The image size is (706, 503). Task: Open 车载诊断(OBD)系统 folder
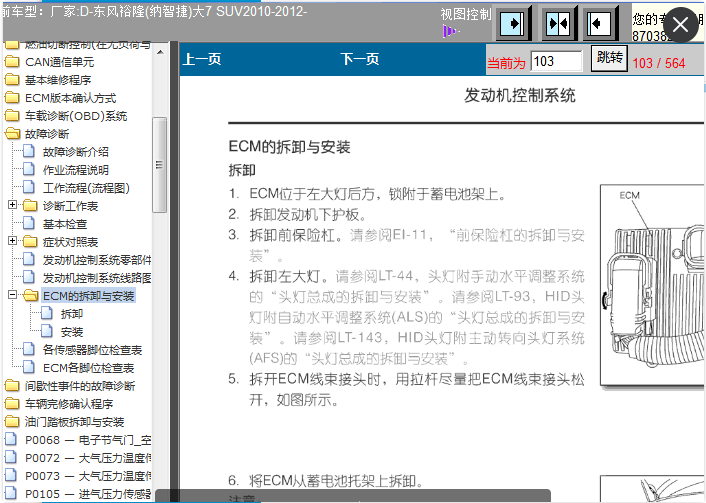tap(76, 116)
